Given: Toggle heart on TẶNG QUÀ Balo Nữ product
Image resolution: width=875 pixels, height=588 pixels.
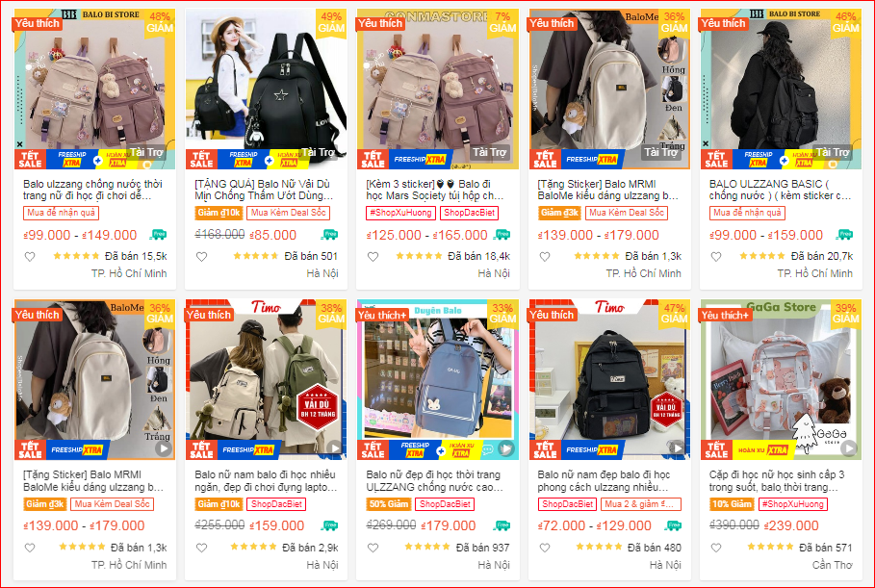Looking at the screenshot, I should [x=201, y=257].
